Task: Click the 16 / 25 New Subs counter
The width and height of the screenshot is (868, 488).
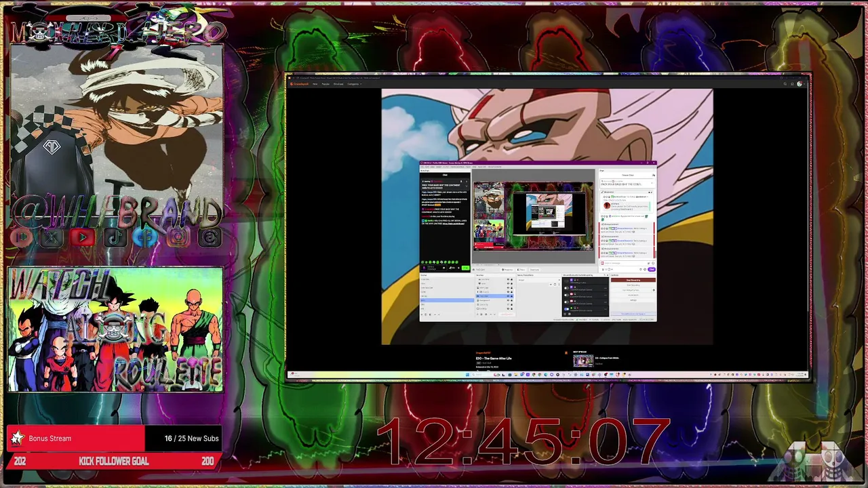Action: (x=191, y=439)
